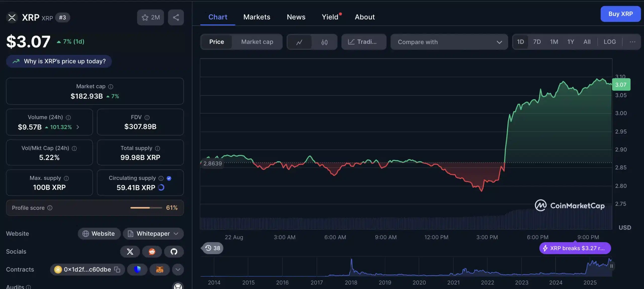This screenshot has height=289, width=644.
Task: Open XRP's X (Twitter) social icon
Action: [130, 252]
